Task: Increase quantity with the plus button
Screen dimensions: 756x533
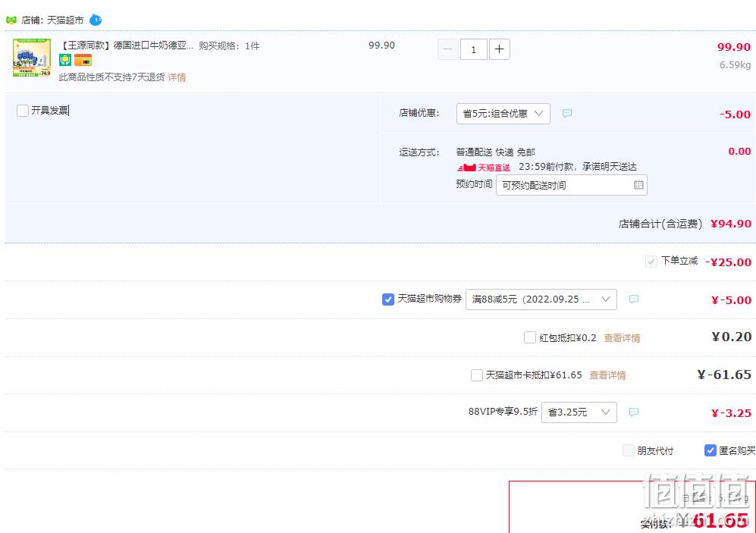Action: coord(500,49)
